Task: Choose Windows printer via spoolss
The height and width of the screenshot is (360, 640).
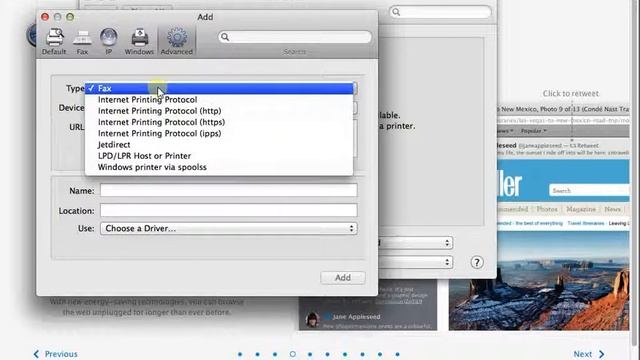Action: coord(219,167)
